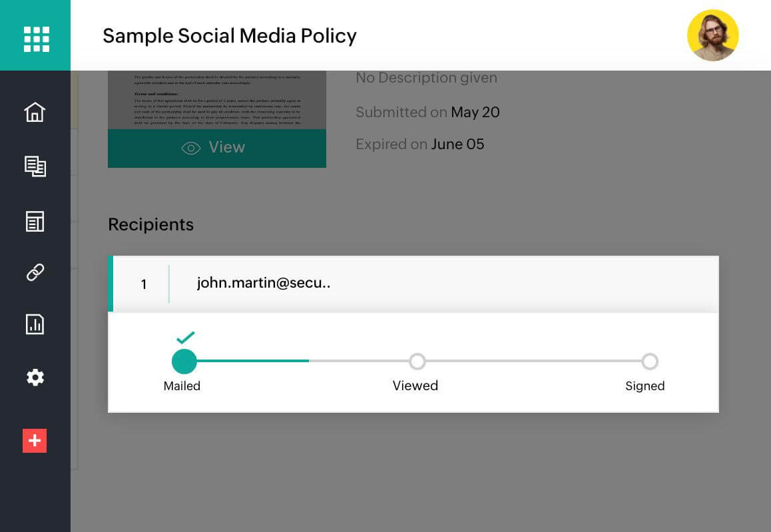This screenshot has width=771, height=532.
Task: Click the View document button
Action: coord(217,148)
